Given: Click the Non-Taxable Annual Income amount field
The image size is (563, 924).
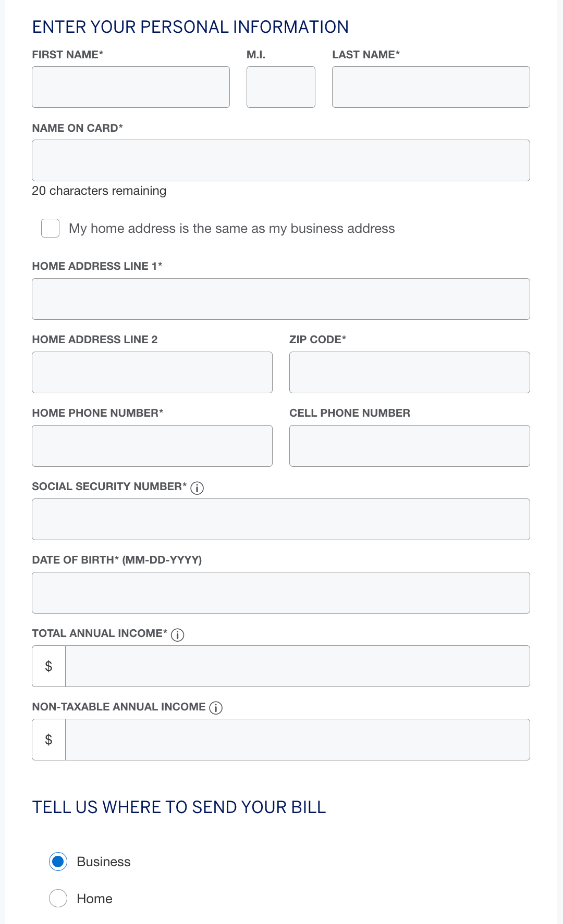Looking at the screenshot, I should 297,739.
